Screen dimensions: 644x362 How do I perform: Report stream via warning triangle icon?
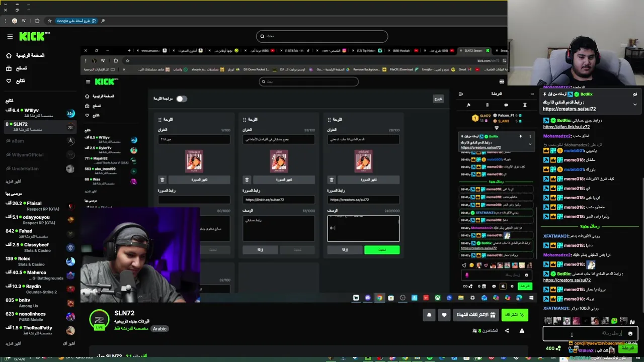[x=522, y=330]
